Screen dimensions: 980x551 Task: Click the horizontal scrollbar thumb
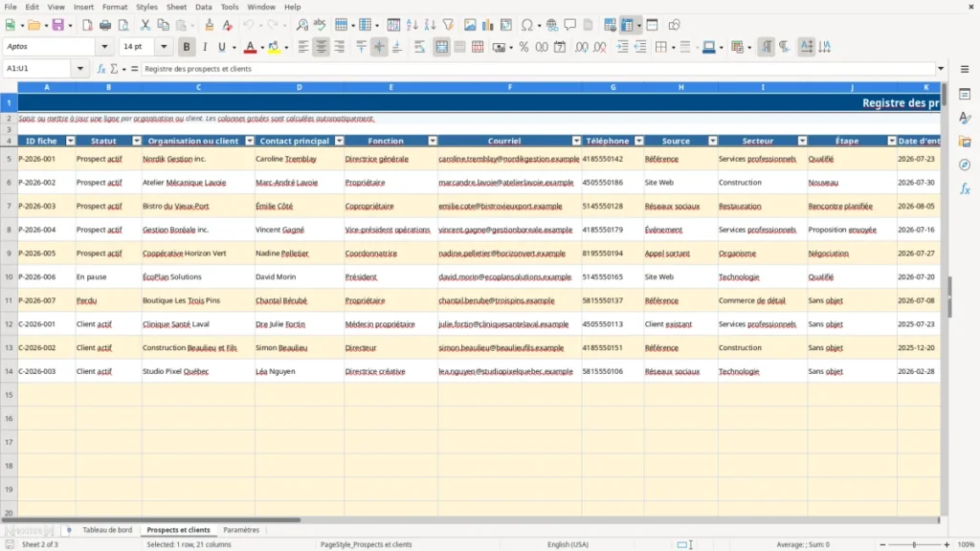150,519
